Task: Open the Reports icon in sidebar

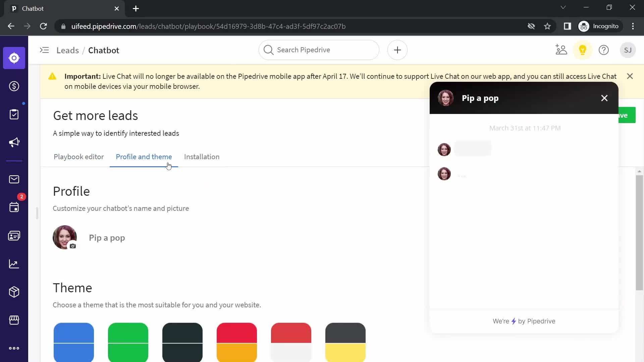Action: pyautogui.click(x=14, y=264)
